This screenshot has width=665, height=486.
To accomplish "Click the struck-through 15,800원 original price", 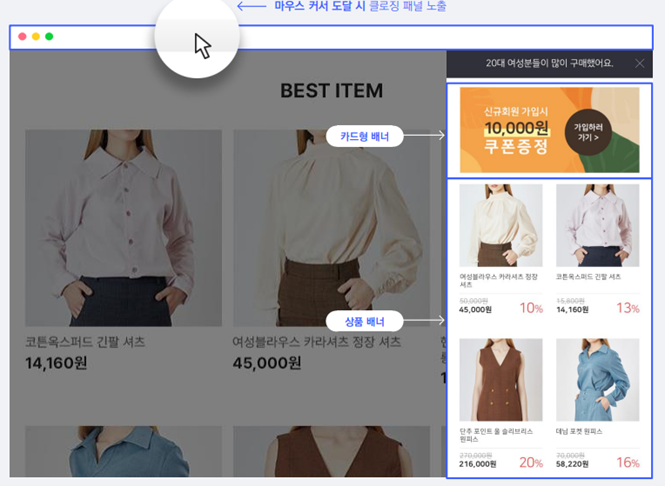I will 570,301.
